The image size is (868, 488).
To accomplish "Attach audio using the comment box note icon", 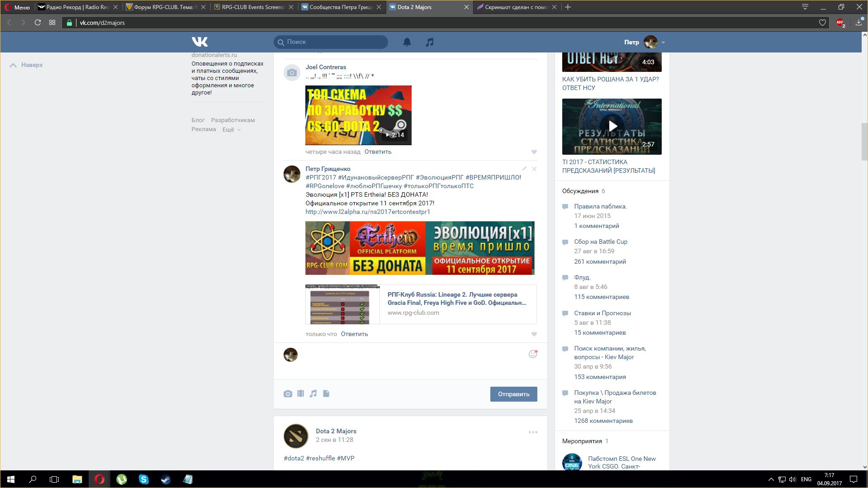I will click(x=313, y=393).
